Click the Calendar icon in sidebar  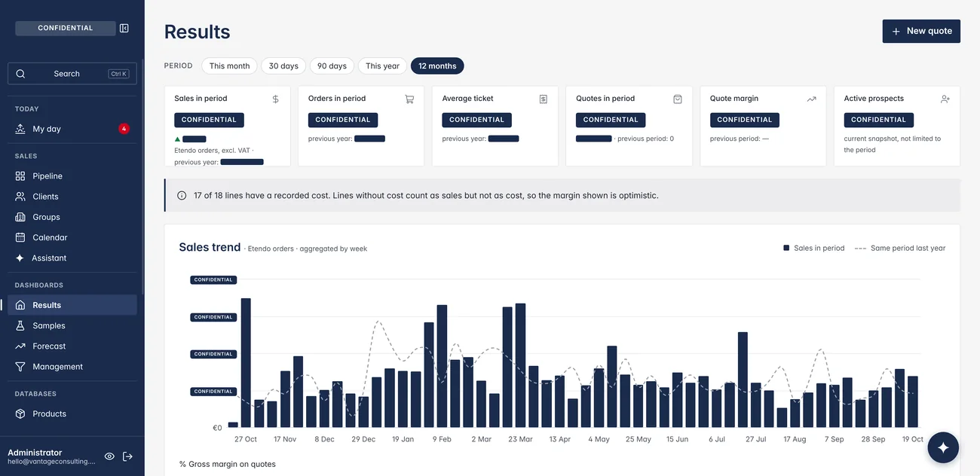coord(20,237)
